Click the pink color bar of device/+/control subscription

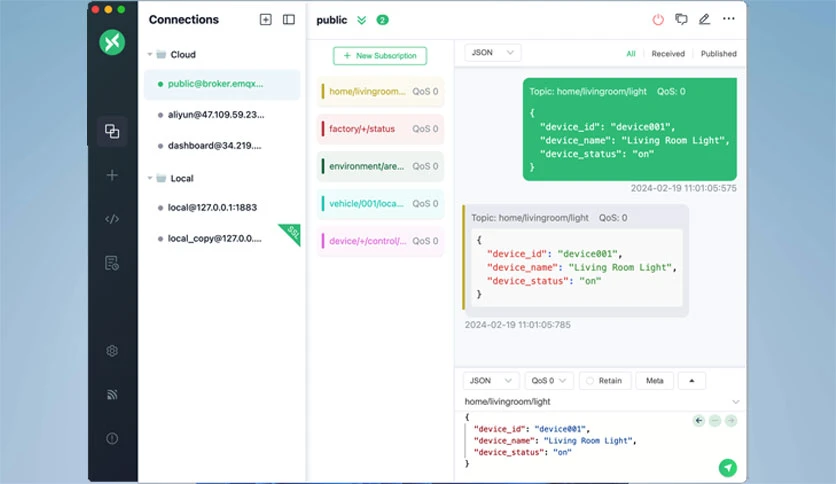click(x=323, y=241)
